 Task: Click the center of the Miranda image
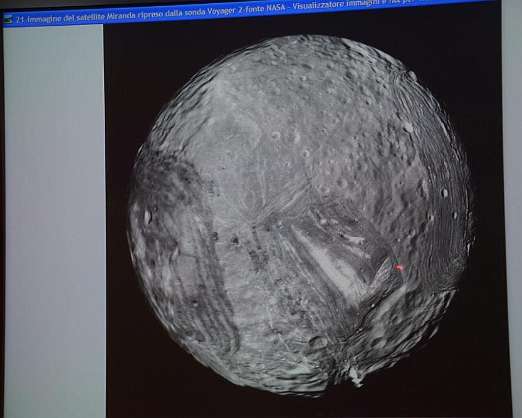[300, 215]
